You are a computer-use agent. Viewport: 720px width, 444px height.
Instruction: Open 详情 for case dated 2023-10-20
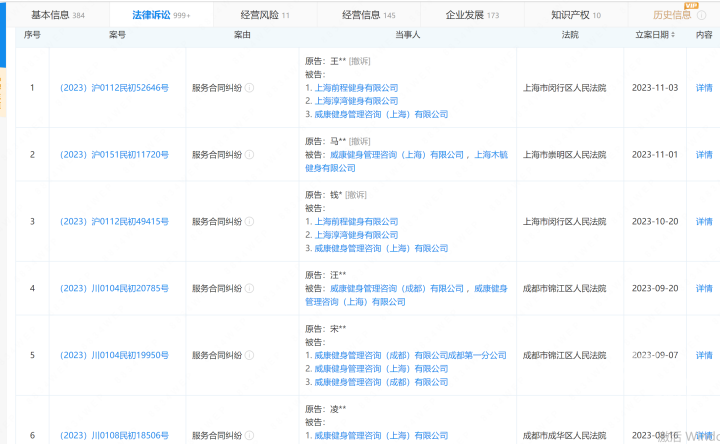[x=704, y=221]
